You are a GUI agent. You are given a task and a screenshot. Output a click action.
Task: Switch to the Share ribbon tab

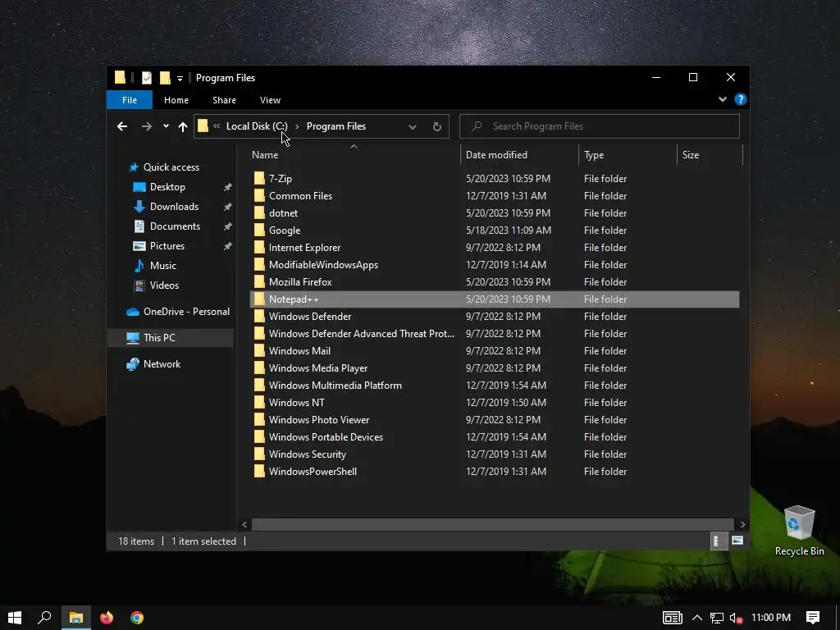(x=224, y=100)
